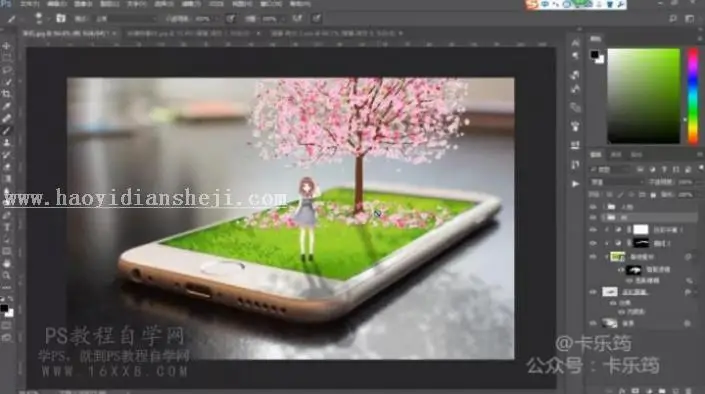Select the Brush tool in toolbox
705x394 pixels.
click(7, 130)
